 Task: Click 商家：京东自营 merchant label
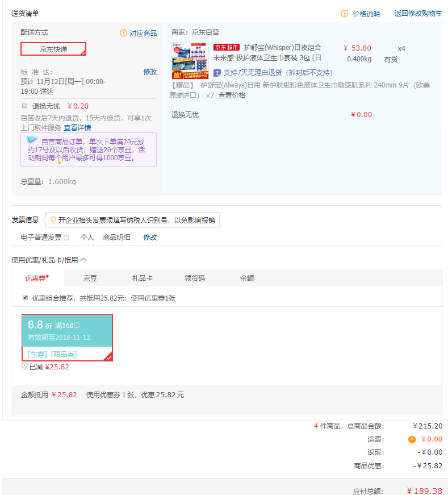tap(195, 32)
